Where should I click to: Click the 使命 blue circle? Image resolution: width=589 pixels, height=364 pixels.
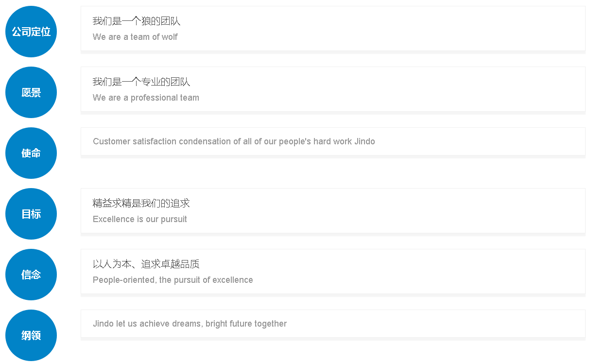coord(31,153)
